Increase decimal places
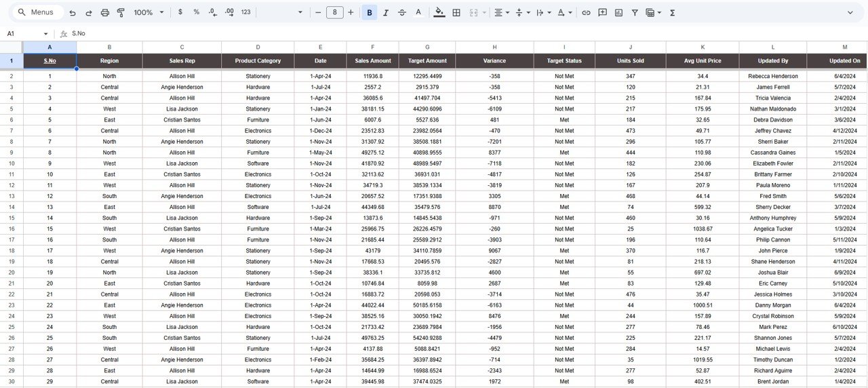Viewport: 868px width, 388px height. [x=229, y=12]
